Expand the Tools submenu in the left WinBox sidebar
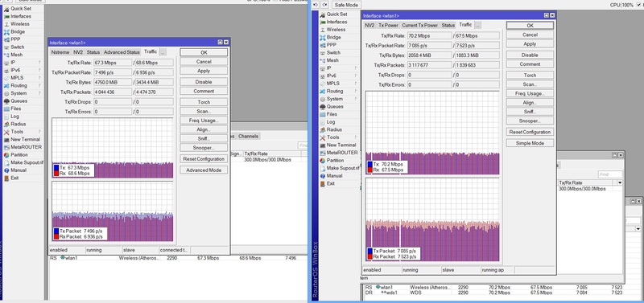 tap(39, 132)
